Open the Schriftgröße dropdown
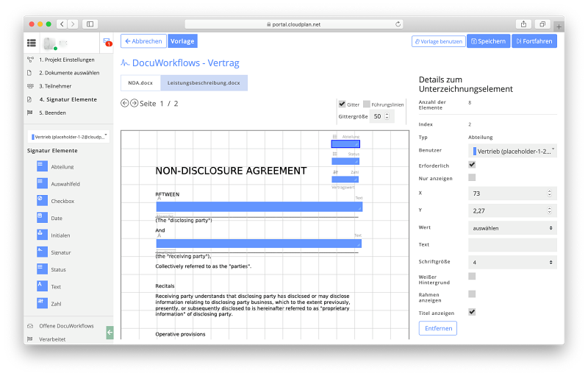Viewport: 588px width, 376px height. [x=512, y=262]
